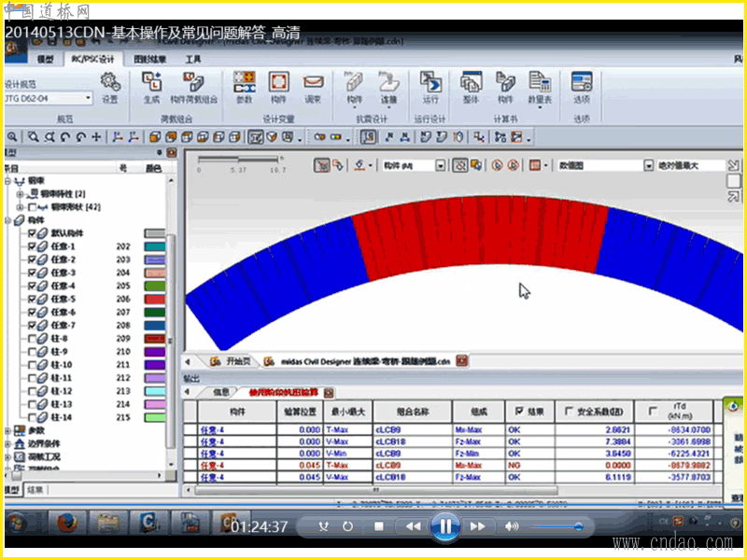Check the 柱-8 member checkbox
The image size is (747, 560).
point(32,339)
